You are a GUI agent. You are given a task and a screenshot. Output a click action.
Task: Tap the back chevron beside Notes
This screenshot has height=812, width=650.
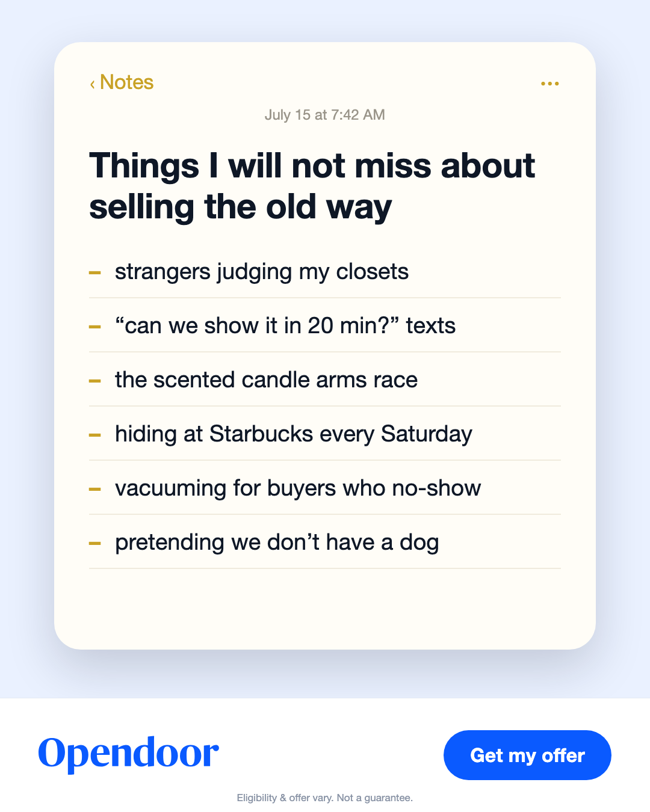point(93,84)
